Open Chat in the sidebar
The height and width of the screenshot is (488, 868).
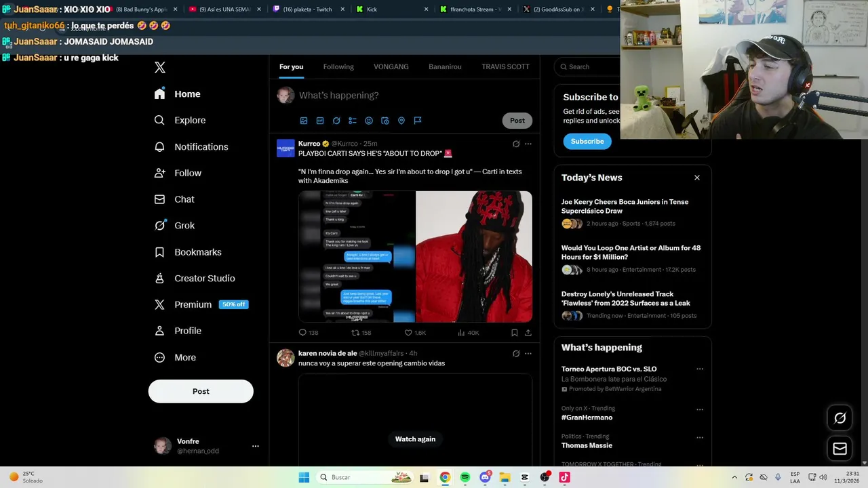174,199
